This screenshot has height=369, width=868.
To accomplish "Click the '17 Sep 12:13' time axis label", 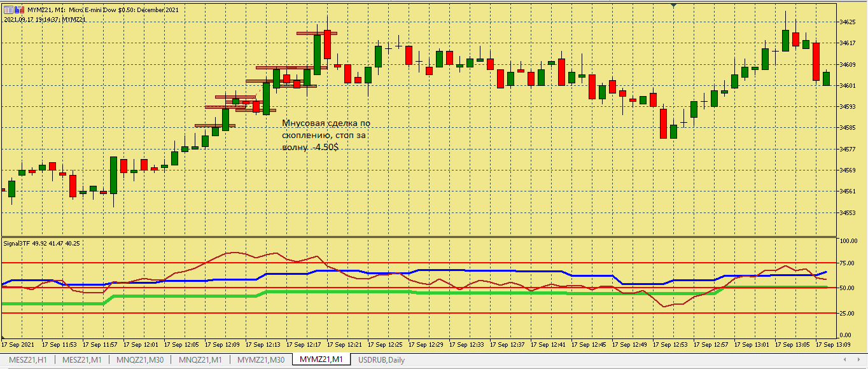I will (x=263, y=345).
